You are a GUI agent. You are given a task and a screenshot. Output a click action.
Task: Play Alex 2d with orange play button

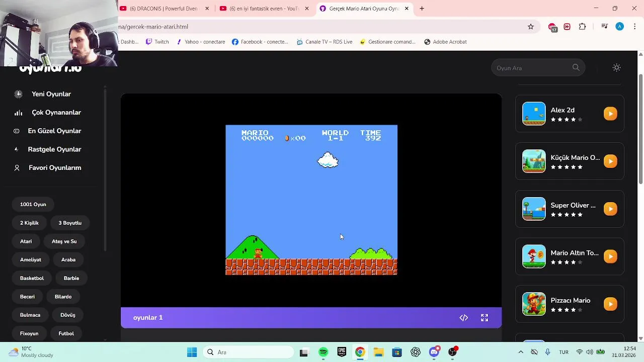610,114
